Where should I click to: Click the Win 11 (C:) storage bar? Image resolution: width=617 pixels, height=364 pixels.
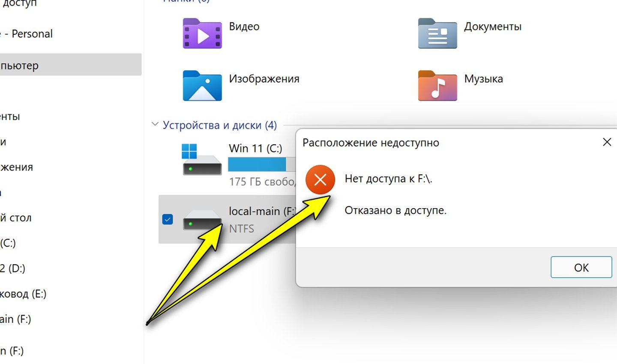262,164
